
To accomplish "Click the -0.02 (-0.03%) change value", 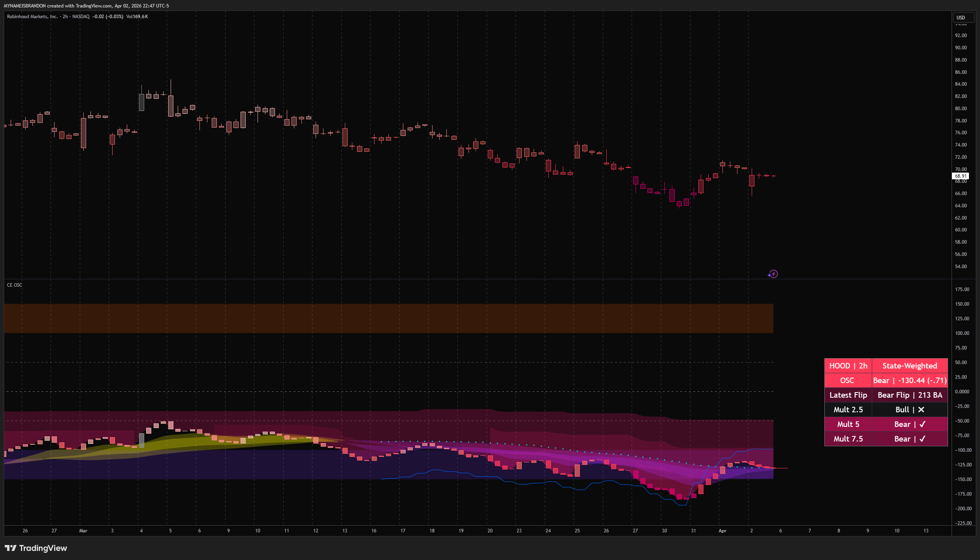I will click(x=108, y=17).
